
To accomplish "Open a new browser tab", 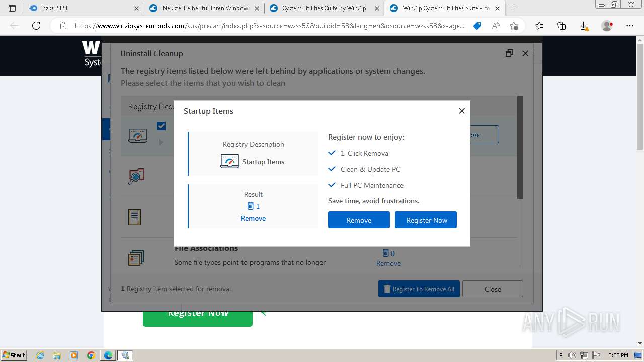I will click(x=514, y=8).
